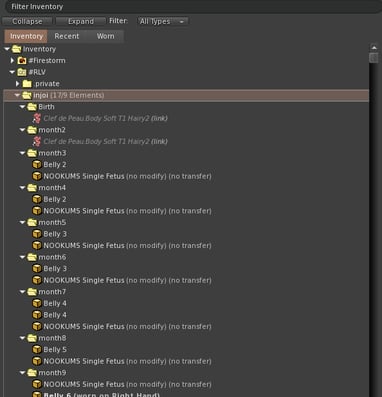The width and height of the screenshot is (382, 397).
Task: Collapse the month5 folder arrow
Action: coord(22,222)
